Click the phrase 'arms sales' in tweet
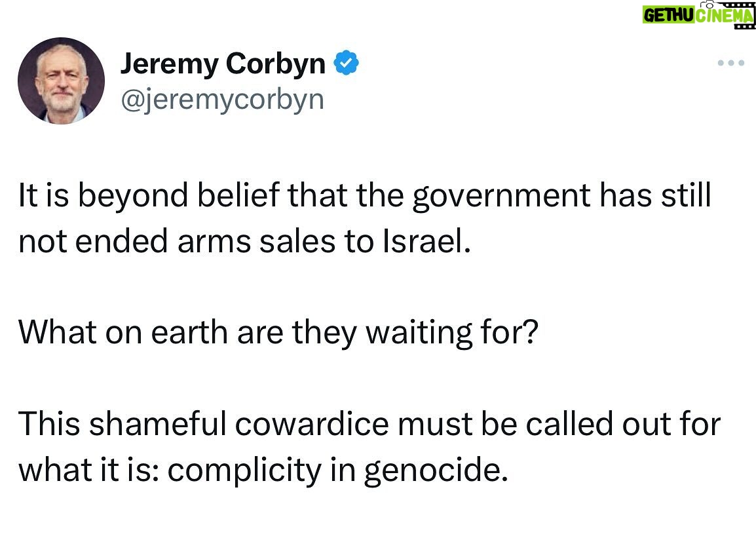This screenshot has width=756, height=536. coord(256,240)
